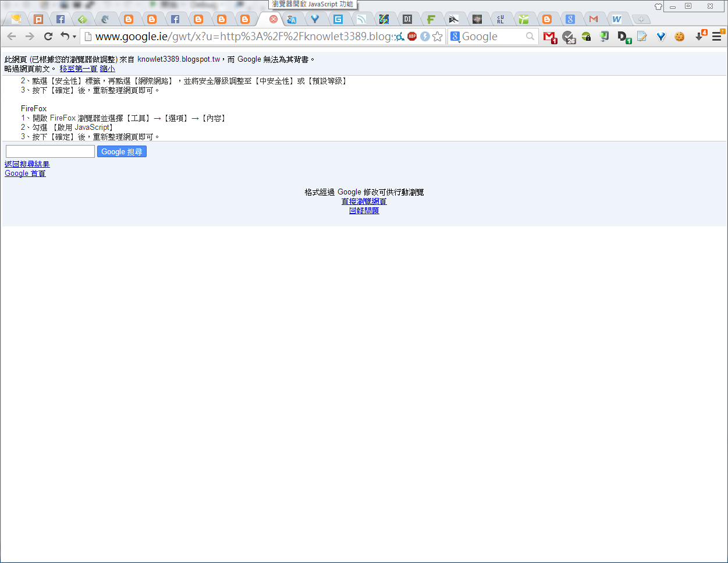
Task: Switch to the cURL tab
Action: (x=500, y=19)
